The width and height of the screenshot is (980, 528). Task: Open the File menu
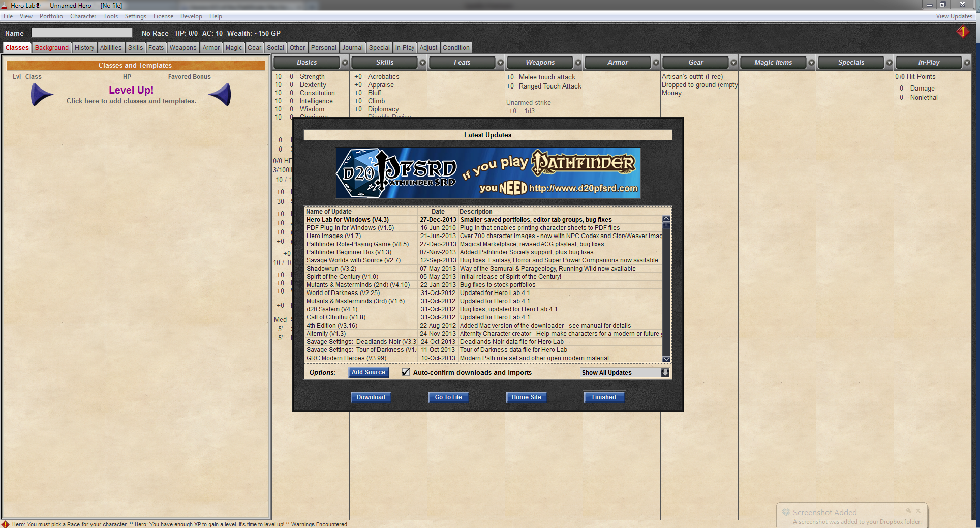click(8, 16)
